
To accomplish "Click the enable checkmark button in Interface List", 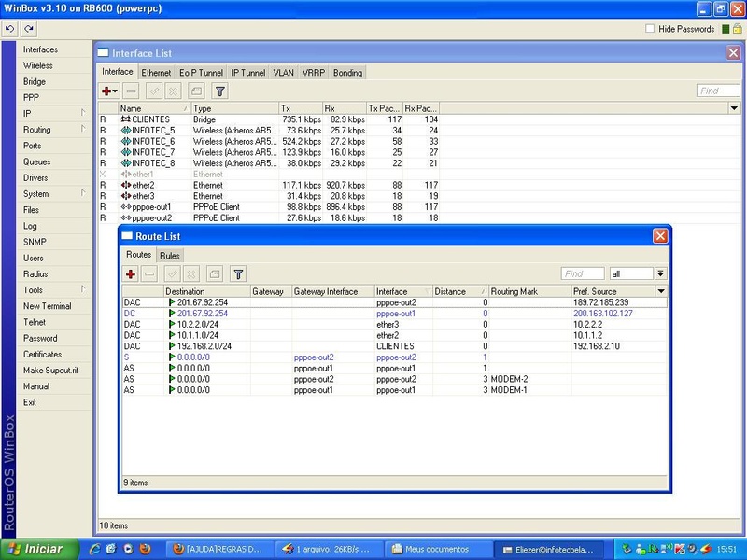I will click(154, 91).
